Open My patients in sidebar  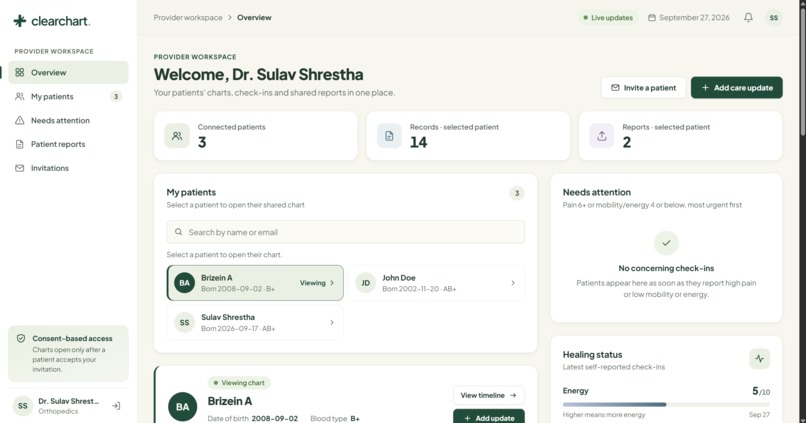coord(68,96)
